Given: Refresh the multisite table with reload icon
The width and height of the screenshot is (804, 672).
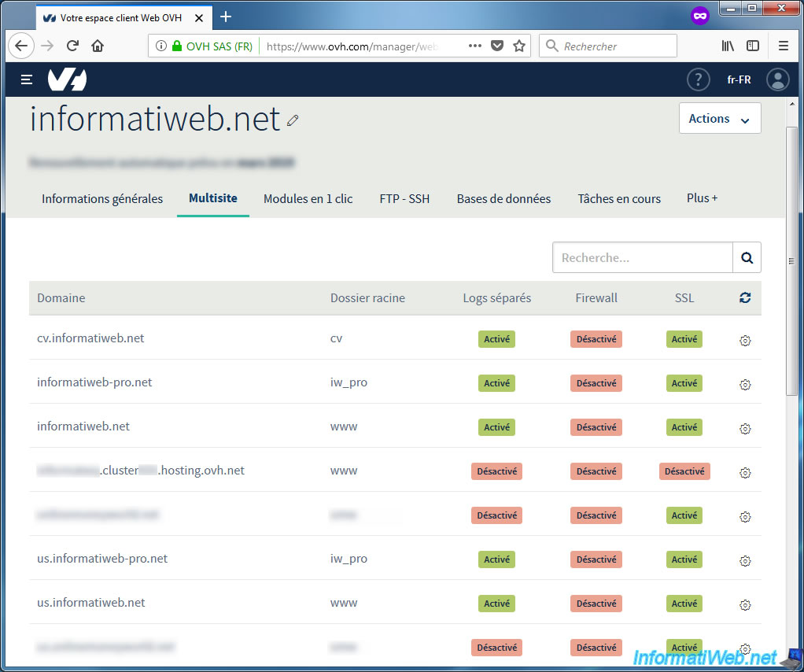Looking at the screenshot, I should tap(745, 298).
